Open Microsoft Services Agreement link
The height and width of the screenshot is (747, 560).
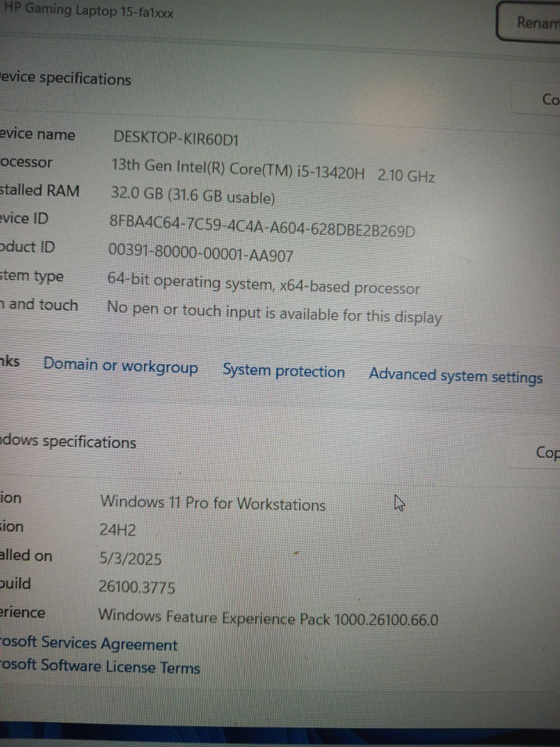pyautogui.click(x=89, y=643)
